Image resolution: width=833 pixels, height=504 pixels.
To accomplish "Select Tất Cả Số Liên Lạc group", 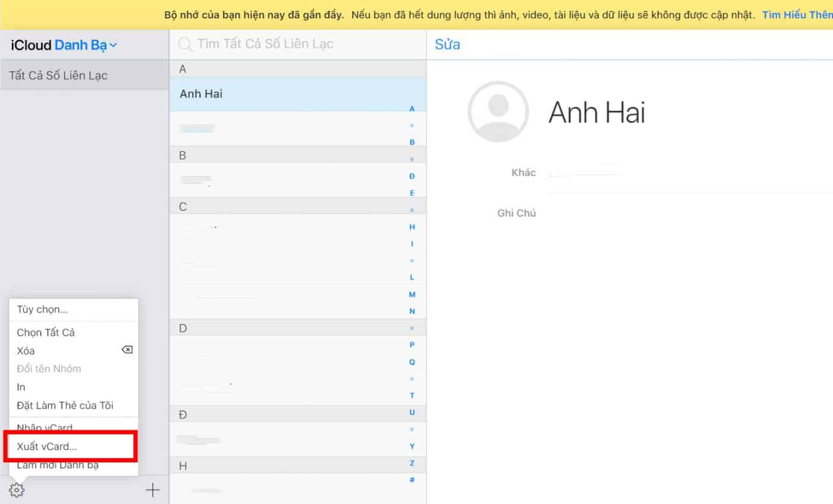I will [x=58, y=76].
